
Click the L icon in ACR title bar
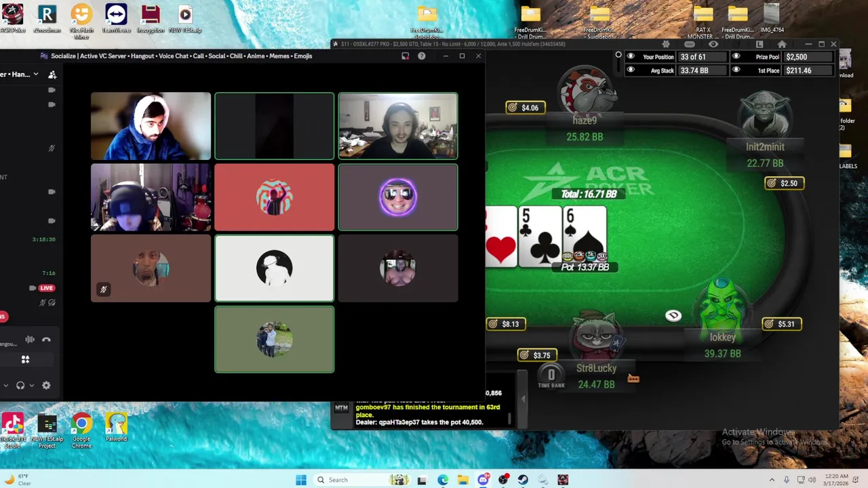pyautogui.click(x=759, y=44)
